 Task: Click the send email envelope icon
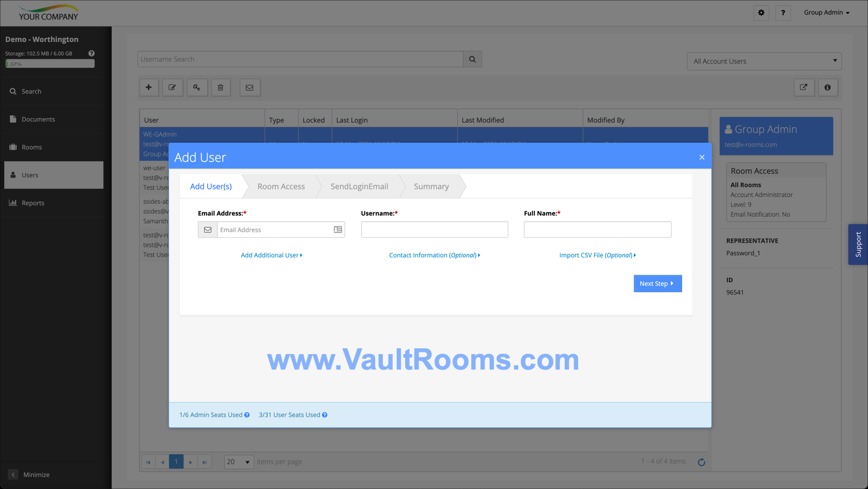[250, 87]
